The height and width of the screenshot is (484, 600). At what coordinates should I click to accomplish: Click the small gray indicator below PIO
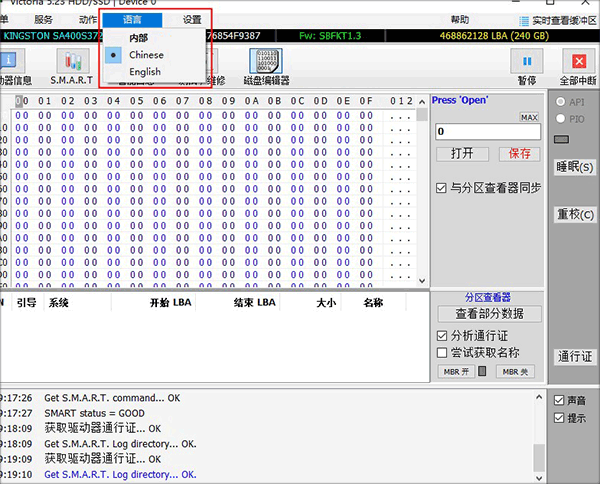click(561, 139)
